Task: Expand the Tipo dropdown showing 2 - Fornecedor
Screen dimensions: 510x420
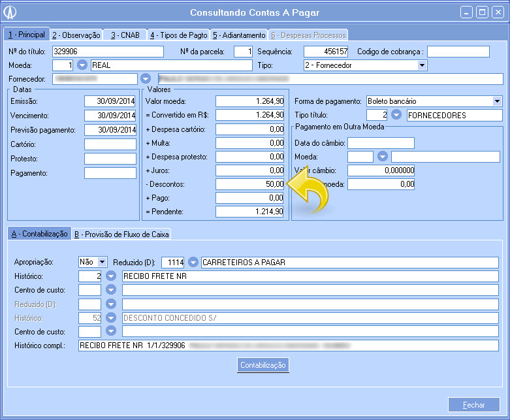Action: [x=422, y=65]
